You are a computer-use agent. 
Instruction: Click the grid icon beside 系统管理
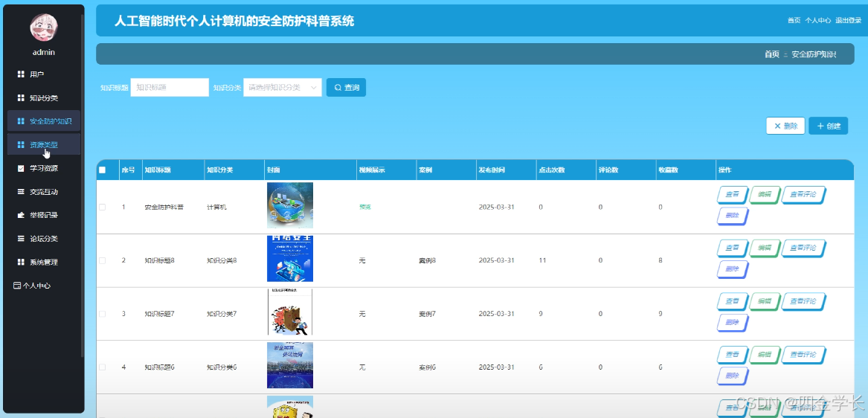point(21,262)
